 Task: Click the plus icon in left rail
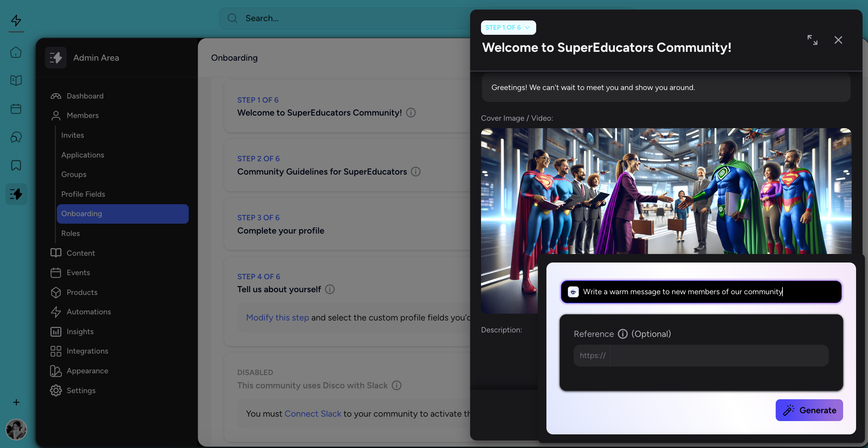(16, 402)
